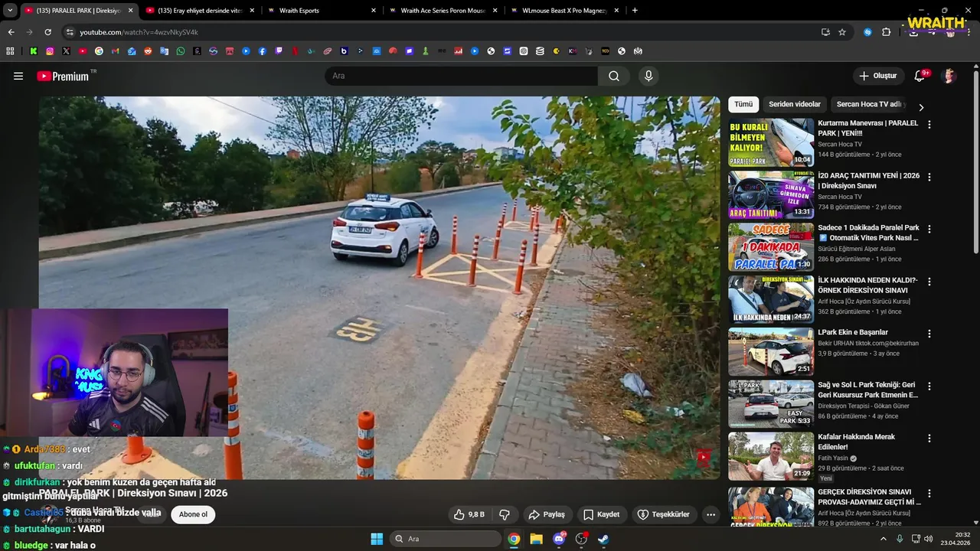Open more options for Sadece 1 Dakikada video
This screenshot has width=980, height=551.
pyautogui.click(x=929, y=229)
